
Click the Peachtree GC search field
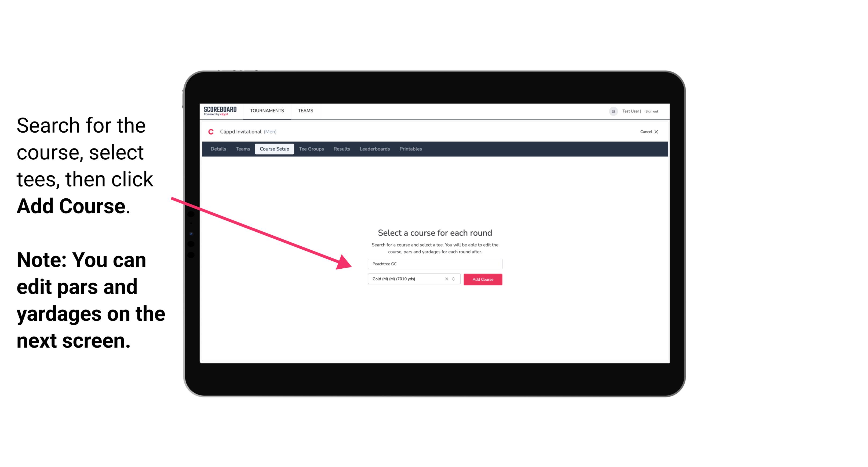[x=434, y=263]
